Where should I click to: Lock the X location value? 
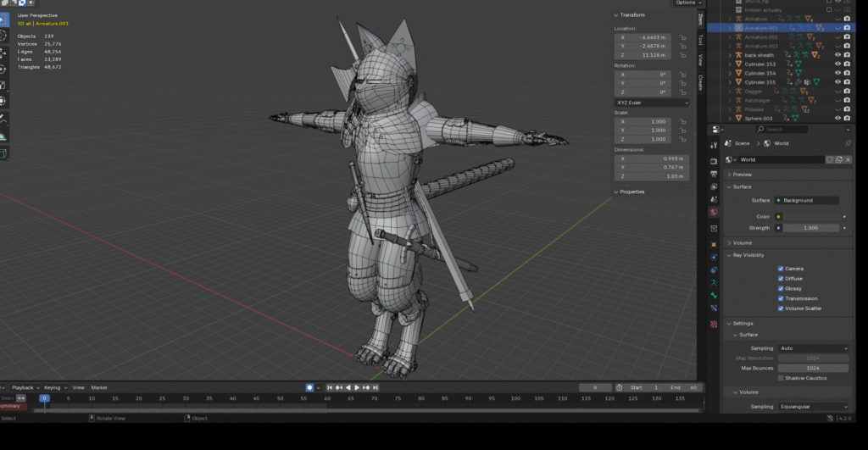point(682,37)
